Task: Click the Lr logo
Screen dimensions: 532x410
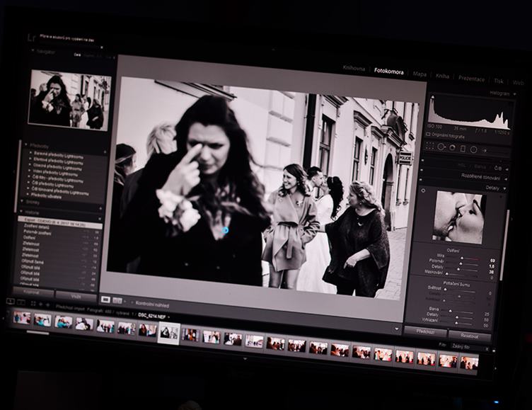Action: [32, 38]
